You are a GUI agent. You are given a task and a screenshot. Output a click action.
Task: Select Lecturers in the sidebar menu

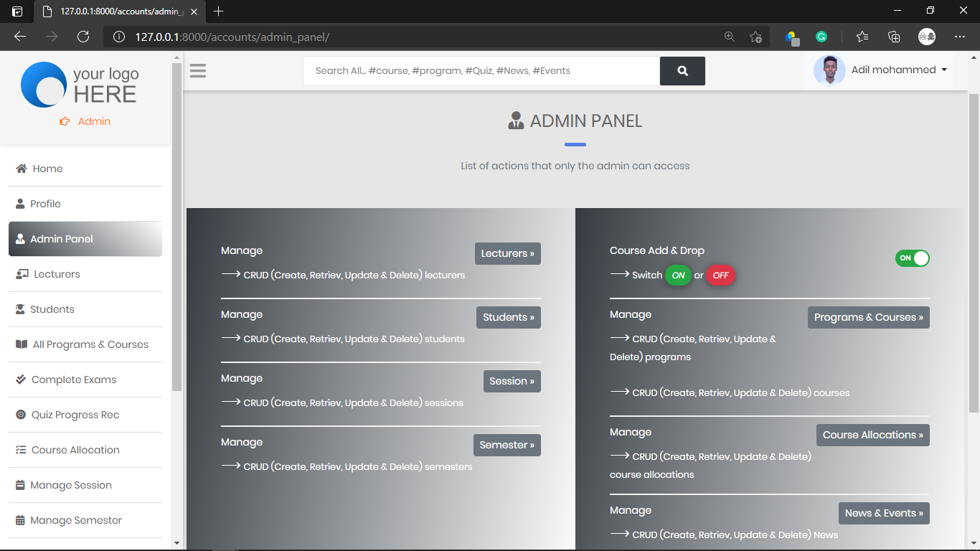[x=85, y=274]
